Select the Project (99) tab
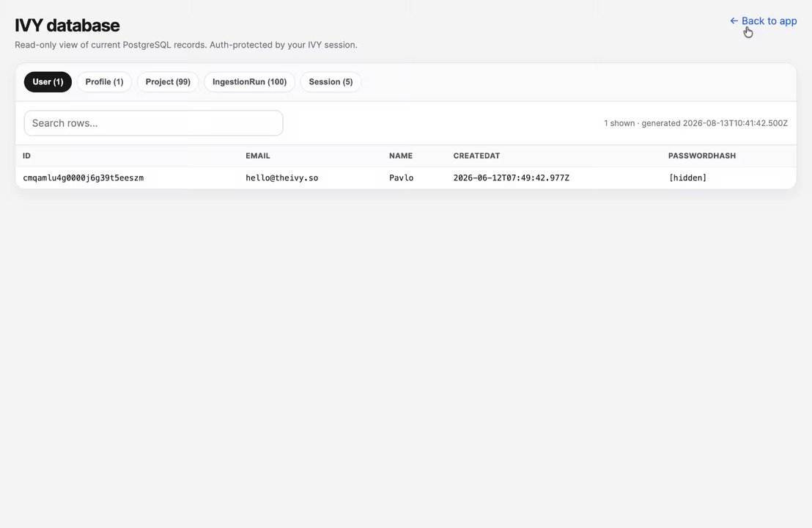Screen dimensions: 812x528 coord(168,82)
